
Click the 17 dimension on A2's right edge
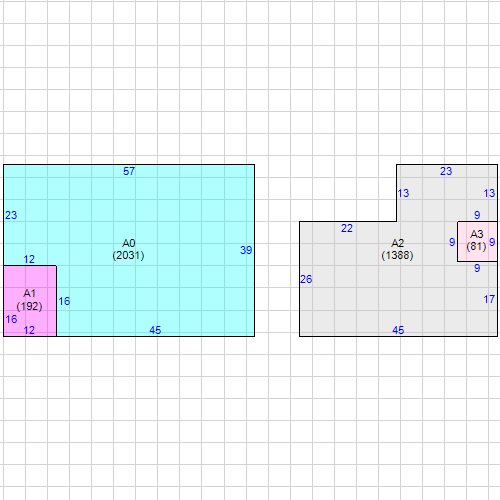[489, 299]
